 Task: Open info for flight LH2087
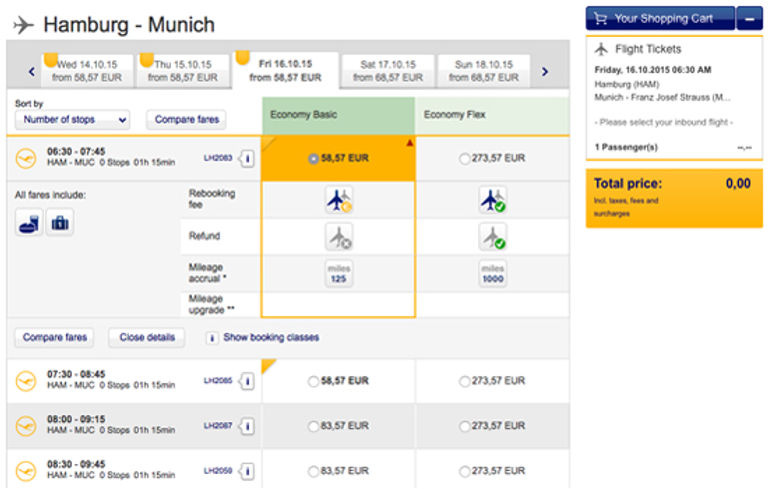point(247,426)
